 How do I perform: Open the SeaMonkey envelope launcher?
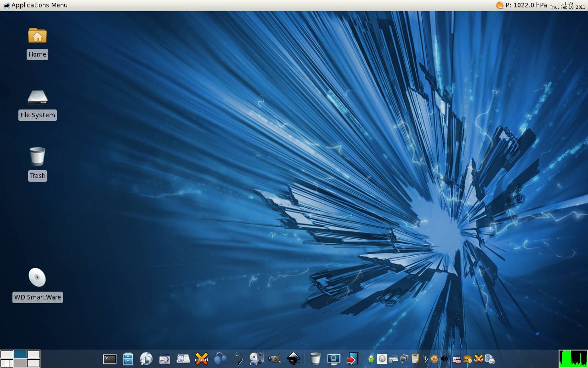point(165,359)
